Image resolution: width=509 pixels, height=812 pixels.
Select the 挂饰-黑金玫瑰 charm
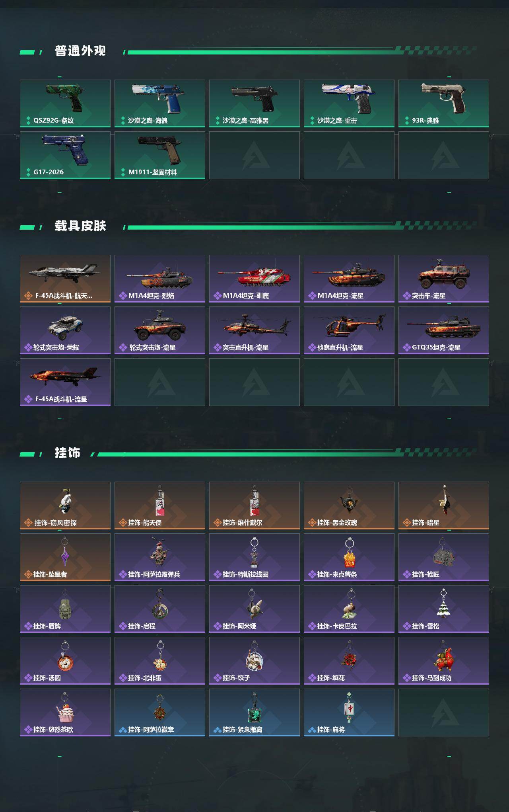pyautogui.click(x=349, y=506)
